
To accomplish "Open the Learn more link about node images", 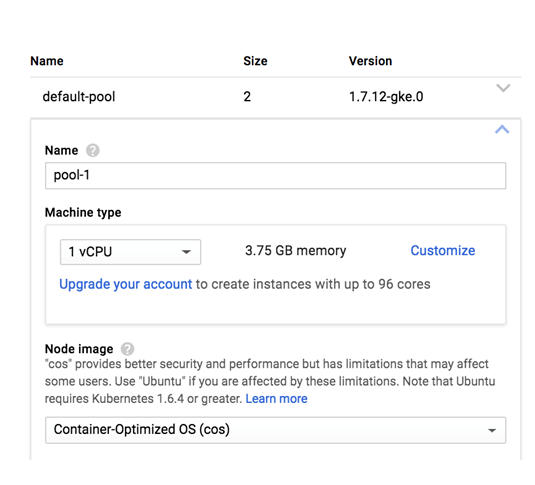I will tap(276, 398).
